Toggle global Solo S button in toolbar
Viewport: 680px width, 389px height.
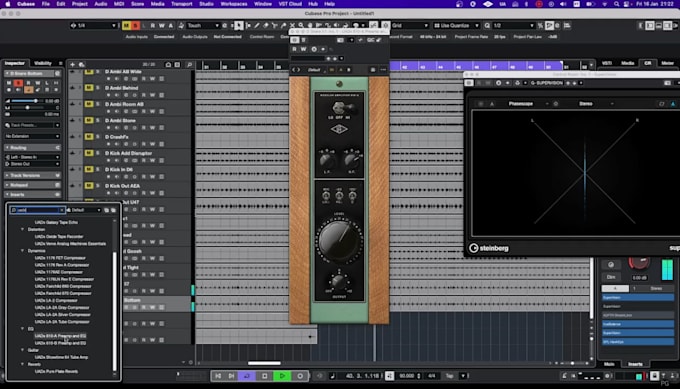135,26
